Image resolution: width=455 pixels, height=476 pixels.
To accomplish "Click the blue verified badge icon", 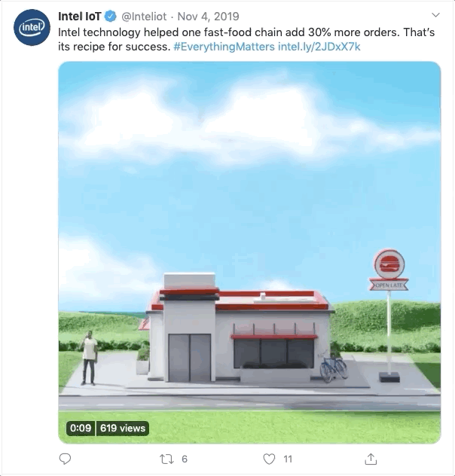I will tap(111, 17).
